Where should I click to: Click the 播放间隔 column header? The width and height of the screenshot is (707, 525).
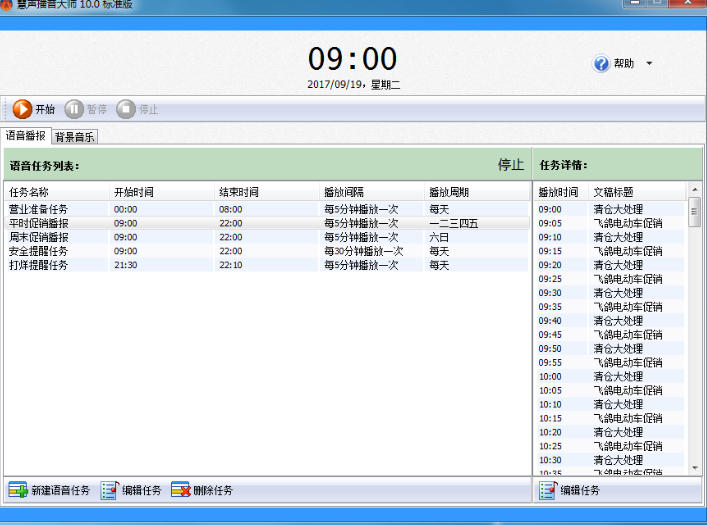372,192
